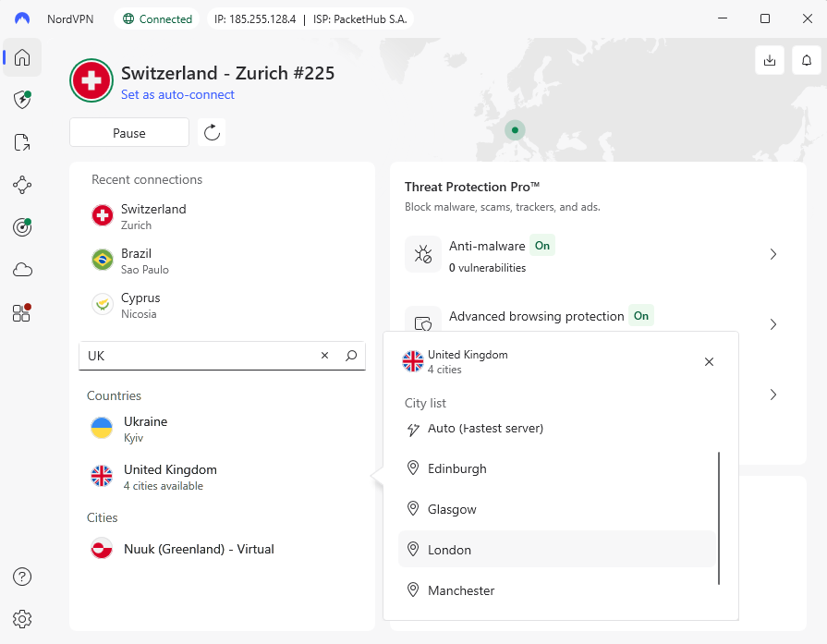Image resolution: width=827 pixels, height=644 pixels.
Task: Select London from the City list
Action: [x=448, y=549]
